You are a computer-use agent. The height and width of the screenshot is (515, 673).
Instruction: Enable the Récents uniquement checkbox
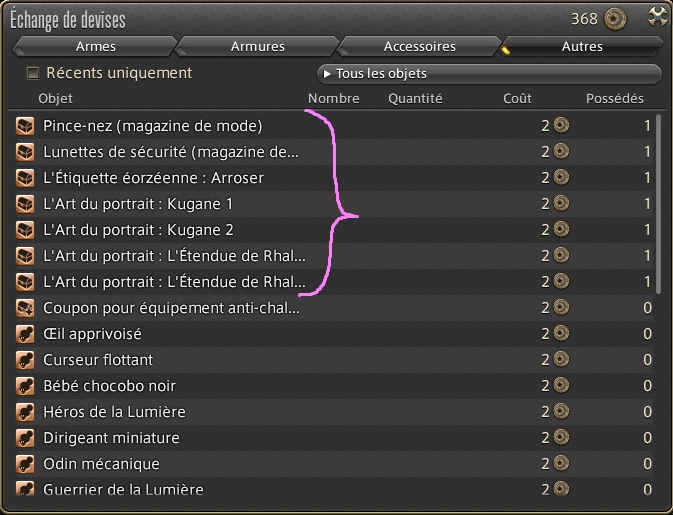33,73
